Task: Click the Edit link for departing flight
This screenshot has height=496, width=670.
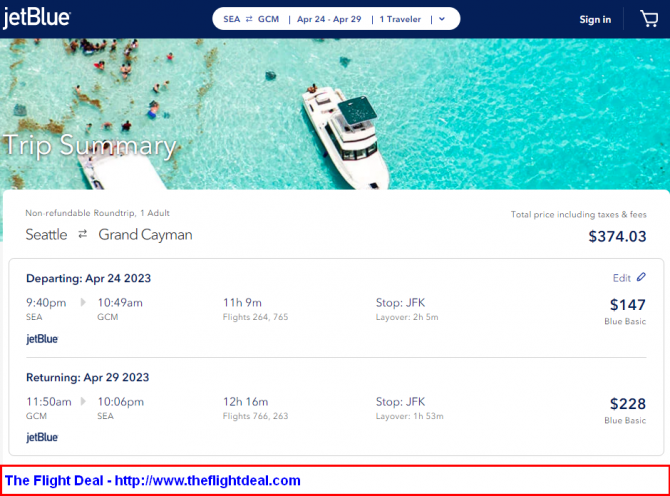Action: tap(621, 278)
